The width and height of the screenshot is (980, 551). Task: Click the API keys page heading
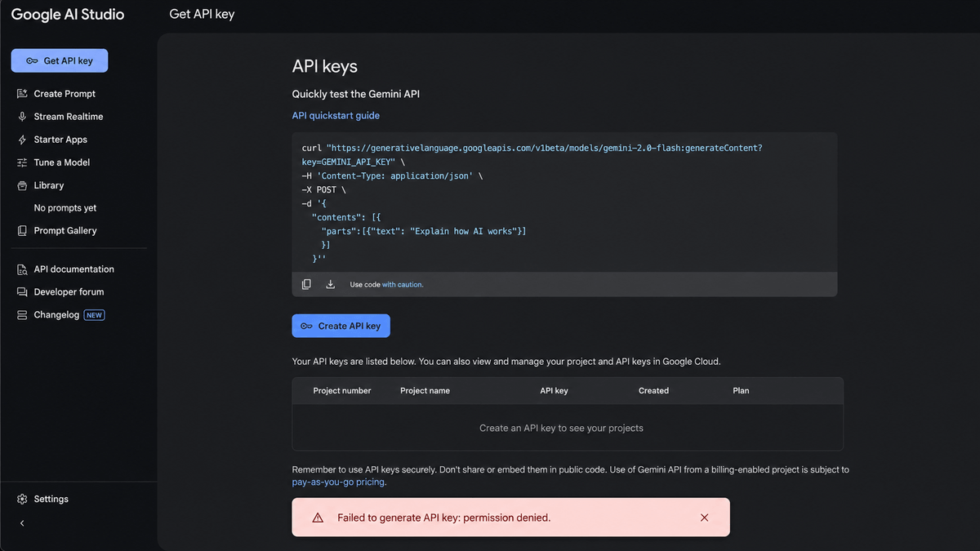coord(325,66)
